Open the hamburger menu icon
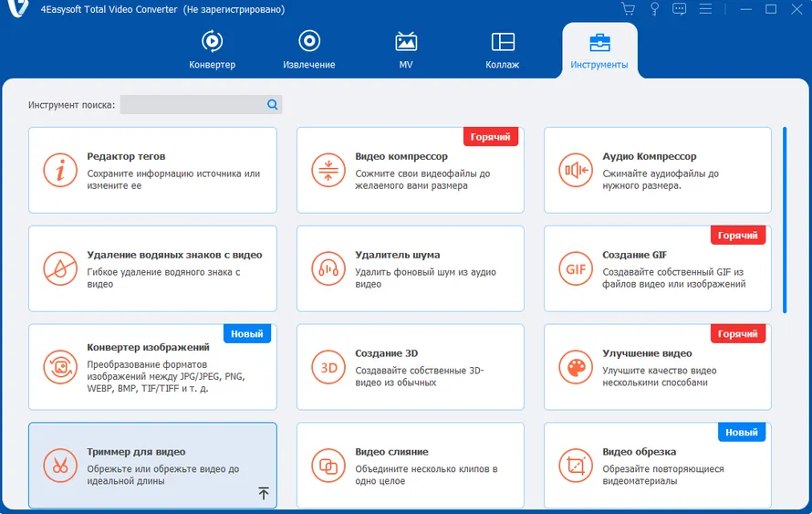 705,9
